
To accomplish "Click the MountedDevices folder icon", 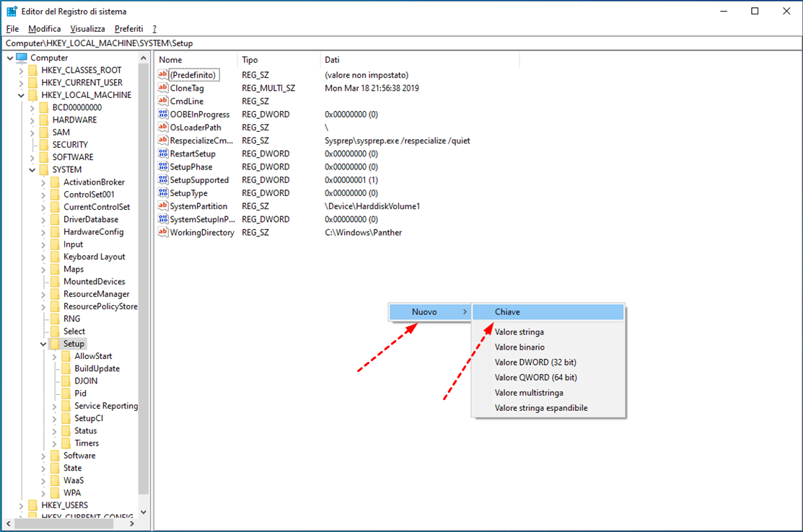I will [x=56, y=281].
